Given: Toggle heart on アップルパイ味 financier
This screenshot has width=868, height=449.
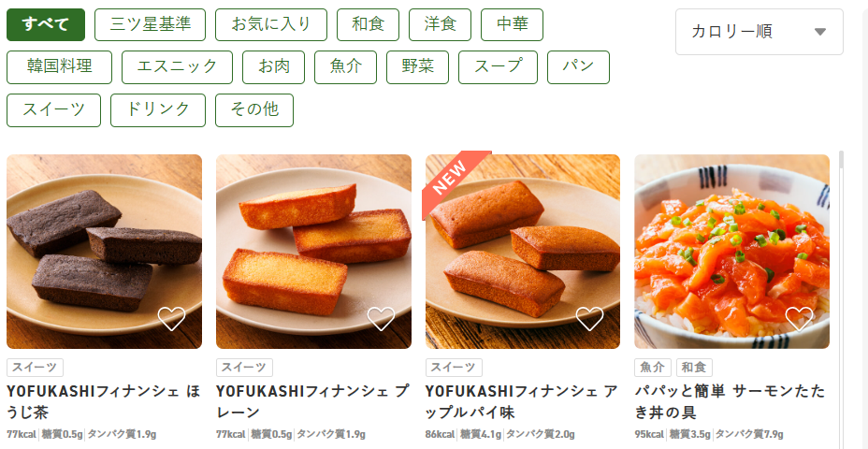Looking at the screenshot, I should pyautogui.click(x=589, y=318).
